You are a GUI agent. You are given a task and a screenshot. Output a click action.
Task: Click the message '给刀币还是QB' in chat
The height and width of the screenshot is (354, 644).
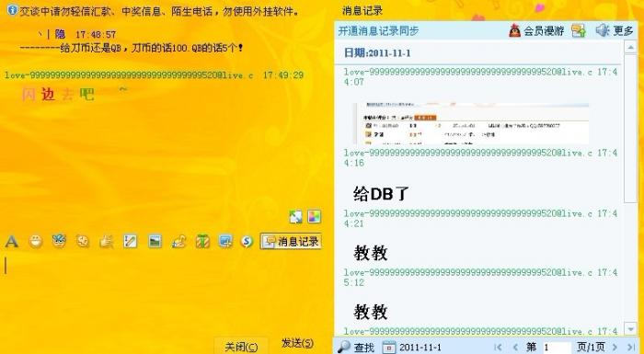tap(132, 48)
